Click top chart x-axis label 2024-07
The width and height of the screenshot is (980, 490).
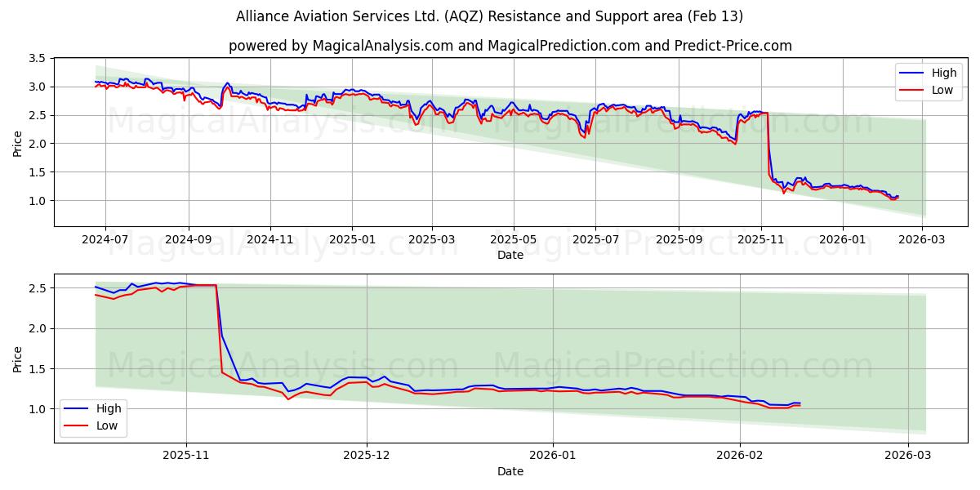(106, 240)
